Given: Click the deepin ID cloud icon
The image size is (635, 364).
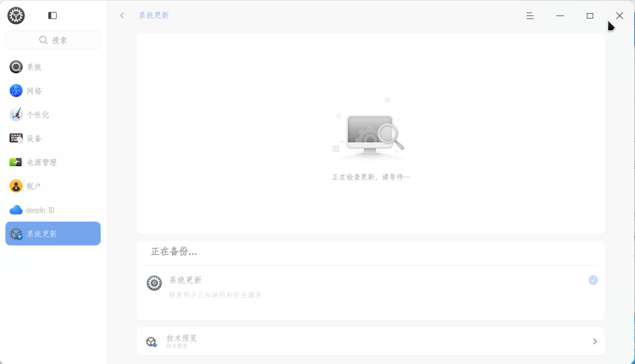Looking at the screenshot, I should tap(16, 210).
